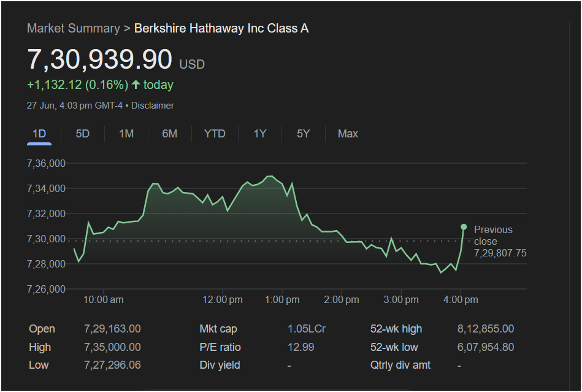The image size is (582, 392).
Task: Click the Mkt cap label
Action: tap(218, 329)
